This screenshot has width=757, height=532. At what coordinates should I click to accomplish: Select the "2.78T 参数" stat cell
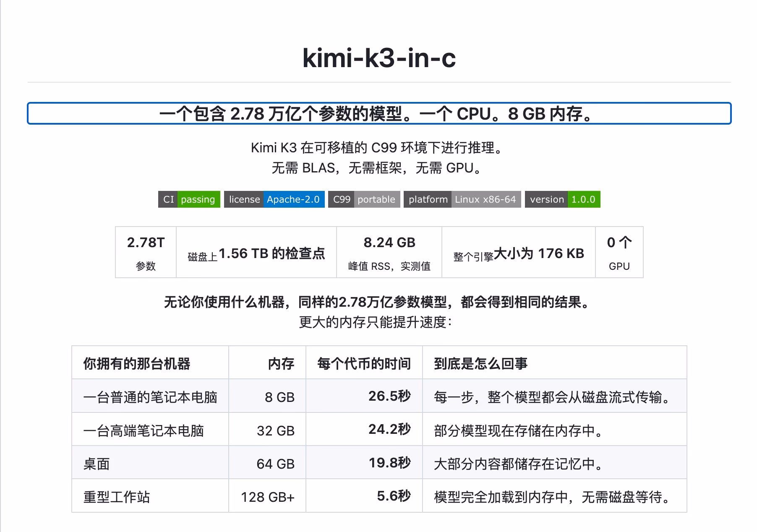point(146,253)
